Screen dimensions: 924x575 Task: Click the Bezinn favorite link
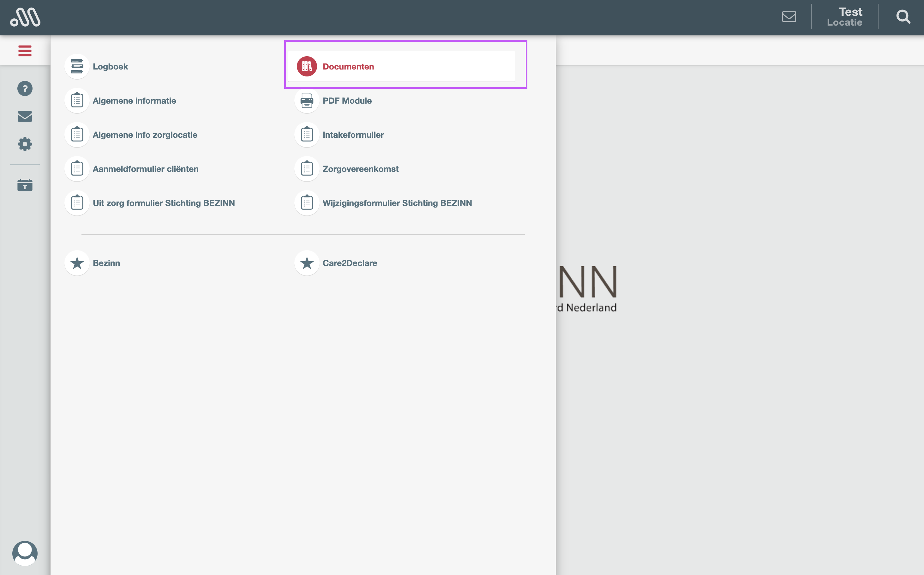(x=106, y=263)
